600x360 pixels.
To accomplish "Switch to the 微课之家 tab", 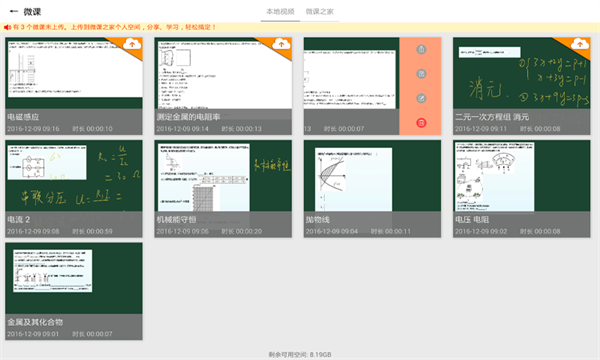I will tap(320, 11).
